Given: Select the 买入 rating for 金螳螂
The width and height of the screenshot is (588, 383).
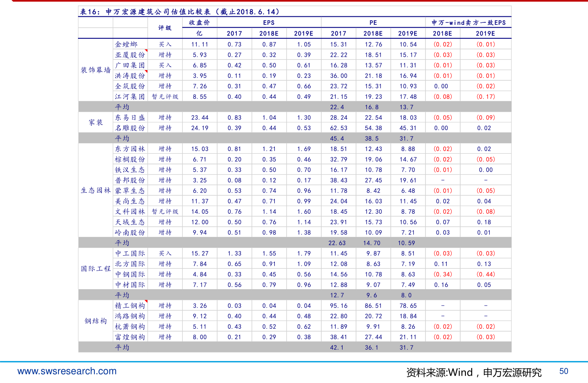Looking at the screenshot, I should pyautogui.click(x=165, y=44).
